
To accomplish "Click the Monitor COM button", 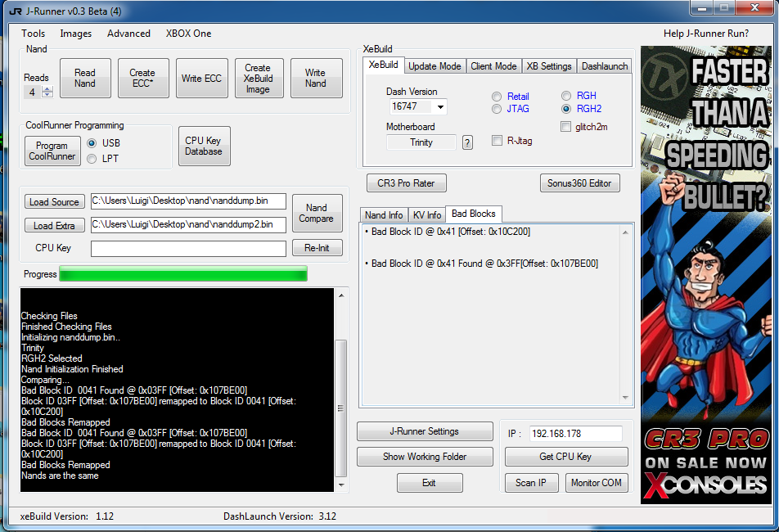I will tap(597, 483).
